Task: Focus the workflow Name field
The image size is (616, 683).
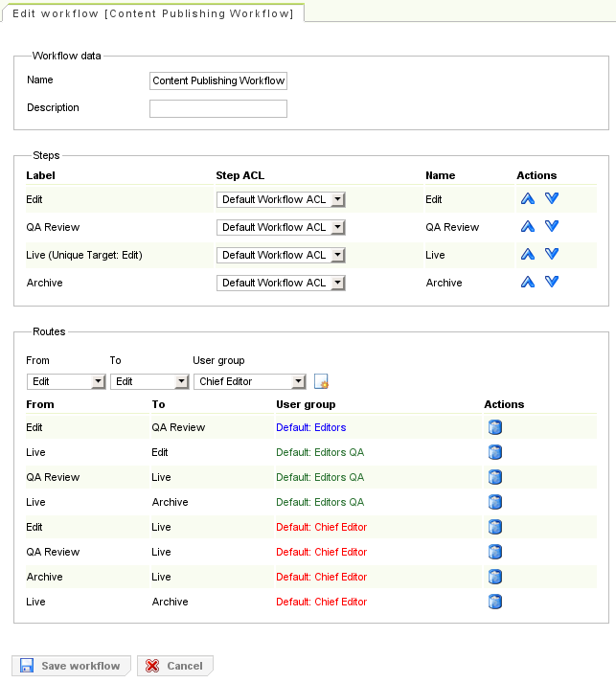Action: (x=218, y=81)
